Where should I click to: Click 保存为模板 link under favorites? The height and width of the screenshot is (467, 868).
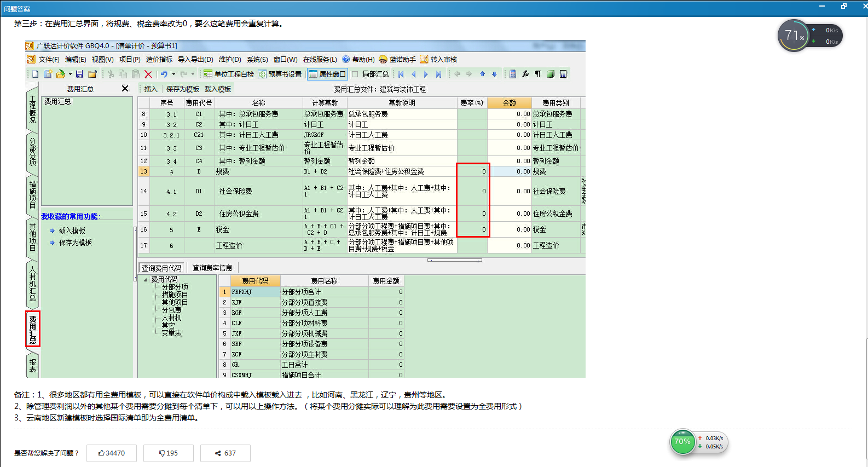(75, 243)
